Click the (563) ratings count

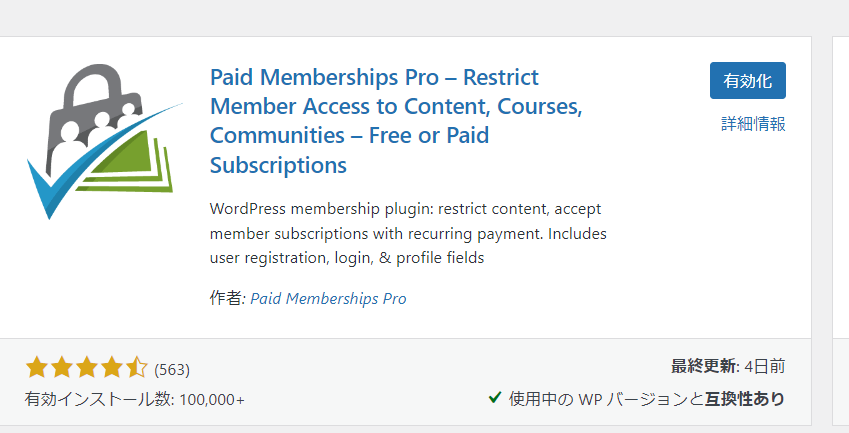click(172, 369)
